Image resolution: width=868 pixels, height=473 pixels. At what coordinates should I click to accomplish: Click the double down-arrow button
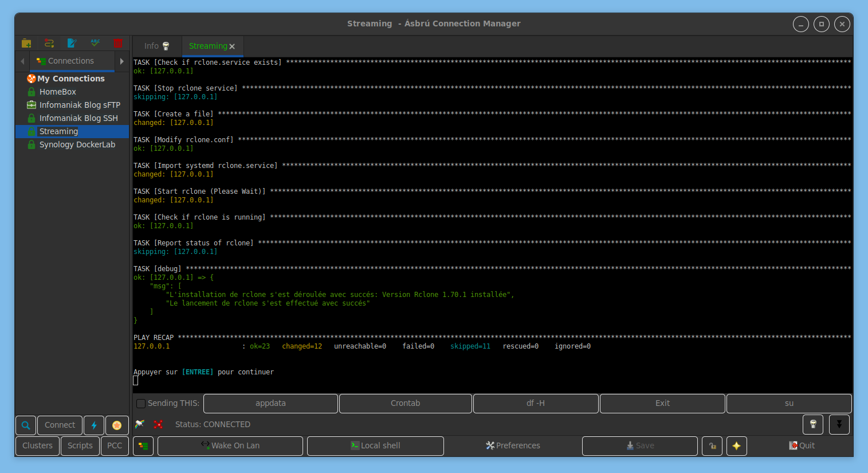[839, 425]
